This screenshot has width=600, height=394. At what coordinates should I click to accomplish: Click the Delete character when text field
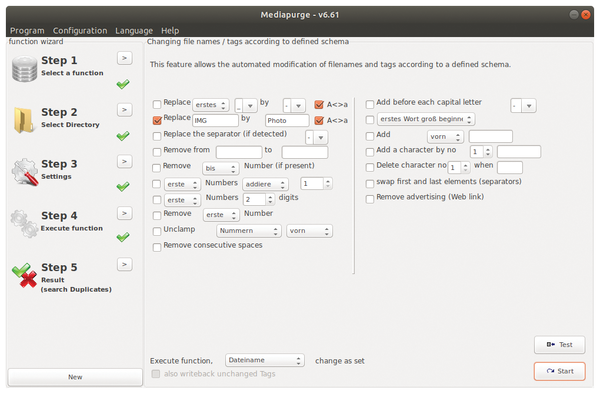coord(510,168)
